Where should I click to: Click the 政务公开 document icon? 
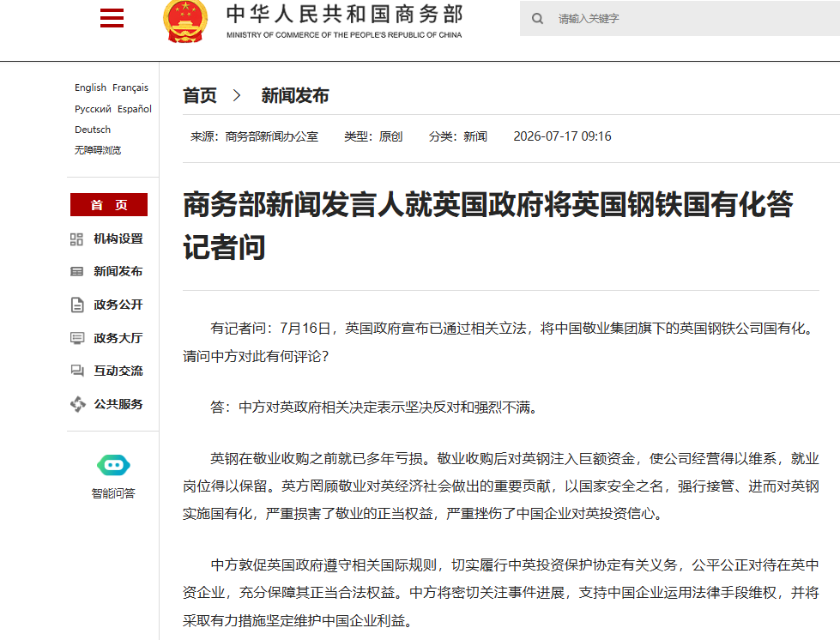[77, 305]
